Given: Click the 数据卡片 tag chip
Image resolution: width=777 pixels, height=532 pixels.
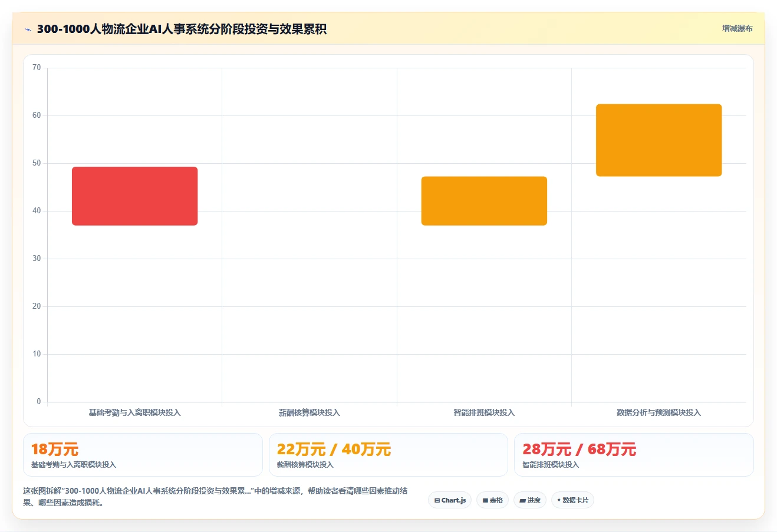Looking at the screenshot, I should tap(572, 500).
